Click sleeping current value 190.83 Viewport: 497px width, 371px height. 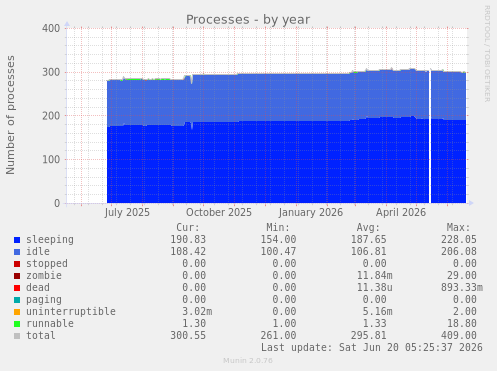188,239
